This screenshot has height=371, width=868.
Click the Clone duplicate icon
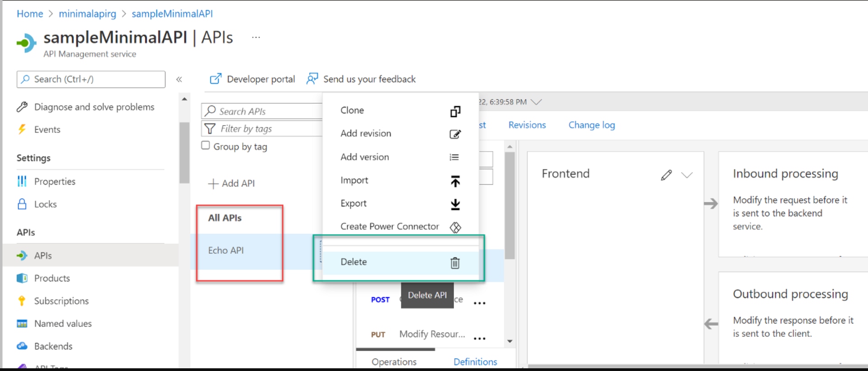point(455,111)
